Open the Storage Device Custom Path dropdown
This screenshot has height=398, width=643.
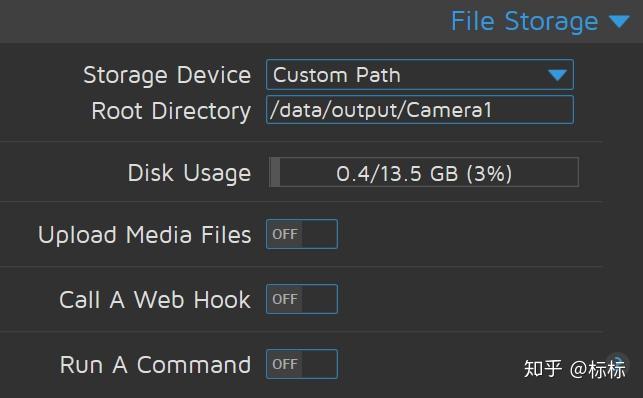420,75
